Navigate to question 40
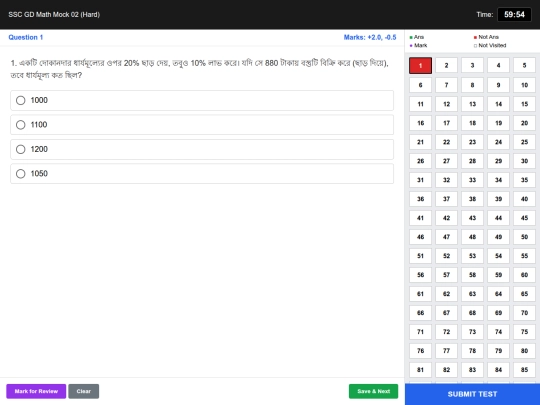 (x=525, y=199)
